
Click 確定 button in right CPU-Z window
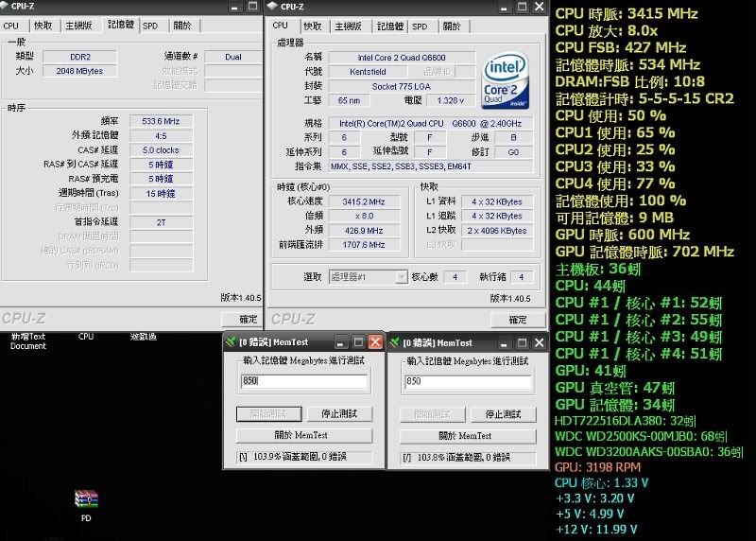[x=518, y=320]
